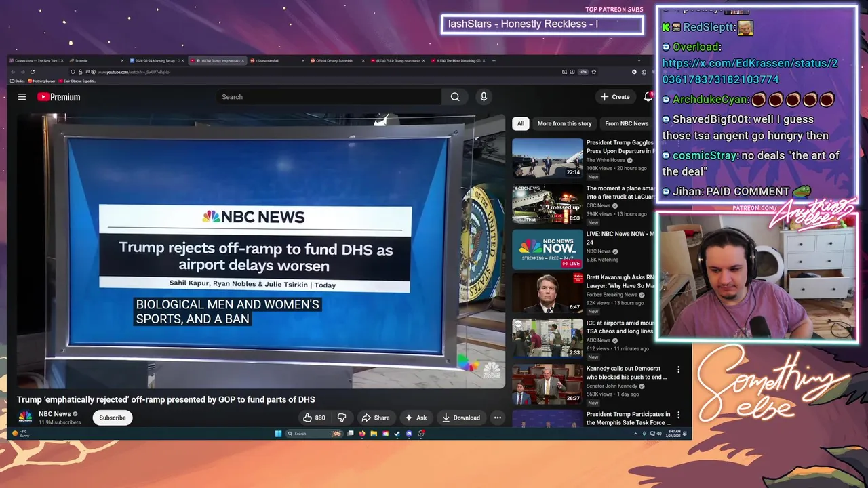The image size is (868, 488).
Task: Open Discord from the taskbar
Action: tap(409, 434)
